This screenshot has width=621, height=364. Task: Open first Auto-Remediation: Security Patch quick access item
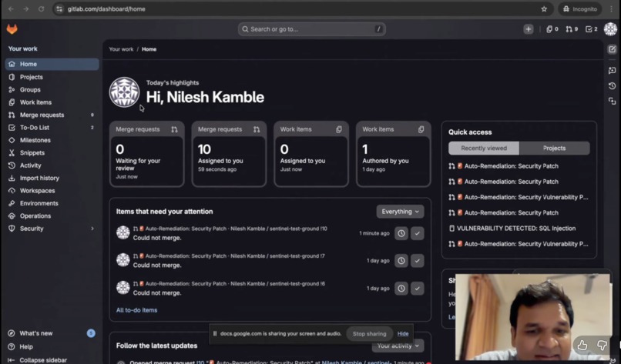[511, 166]
